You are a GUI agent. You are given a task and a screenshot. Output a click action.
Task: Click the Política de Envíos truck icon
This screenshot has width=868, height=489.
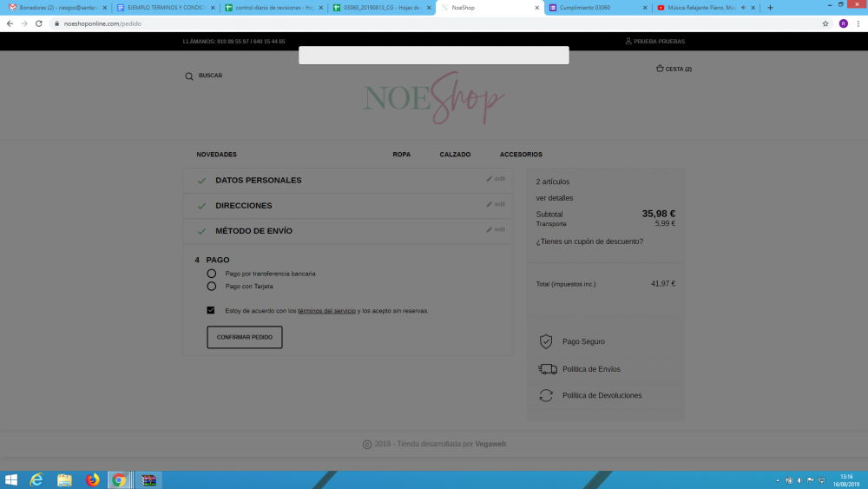tap(548, 369)
